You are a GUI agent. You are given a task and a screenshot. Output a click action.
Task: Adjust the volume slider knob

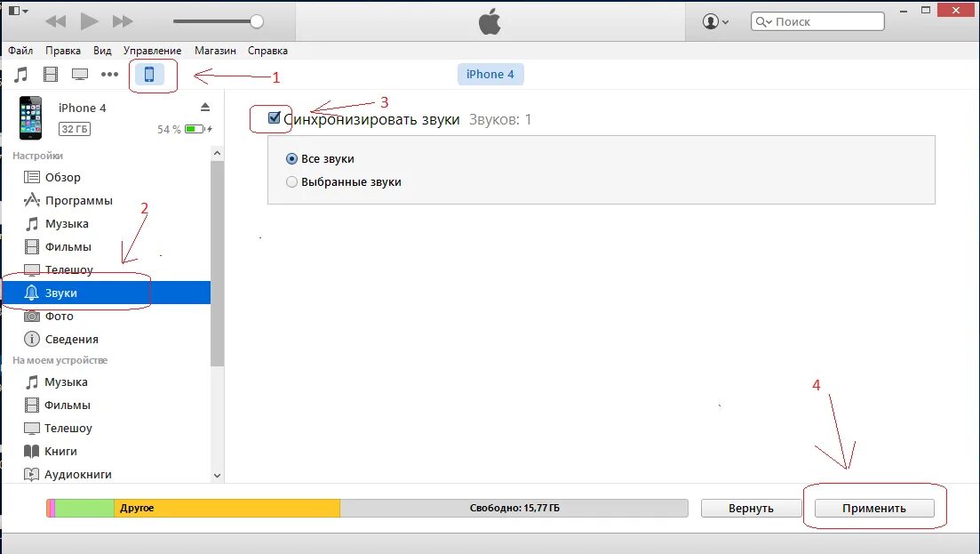point(256,21)
